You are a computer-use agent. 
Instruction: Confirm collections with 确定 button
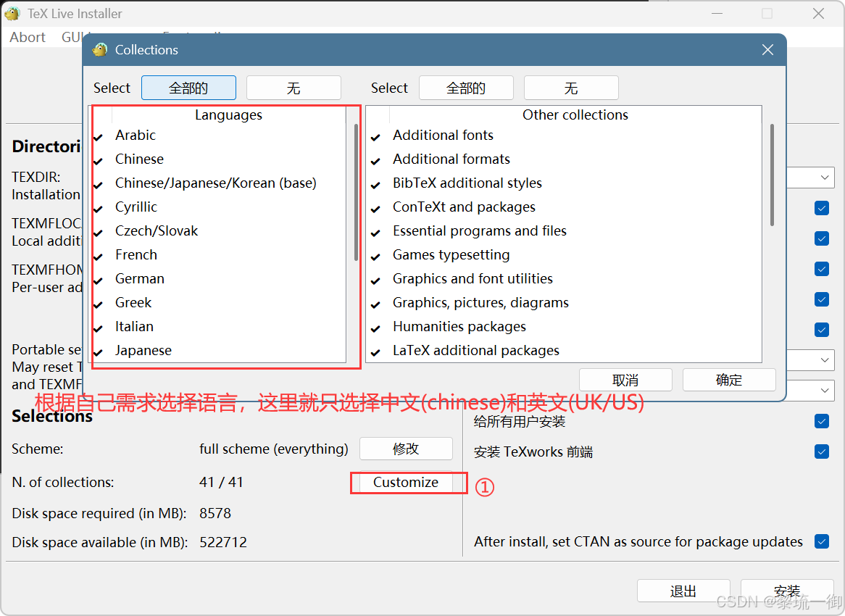tap(729, 380)
